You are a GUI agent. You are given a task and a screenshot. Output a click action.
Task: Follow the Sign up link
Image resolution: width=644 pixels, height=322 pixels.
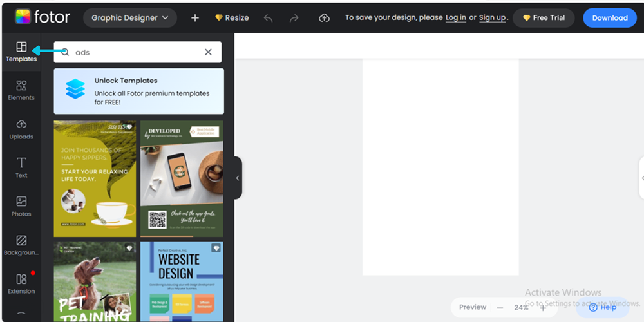pos(493,17)
